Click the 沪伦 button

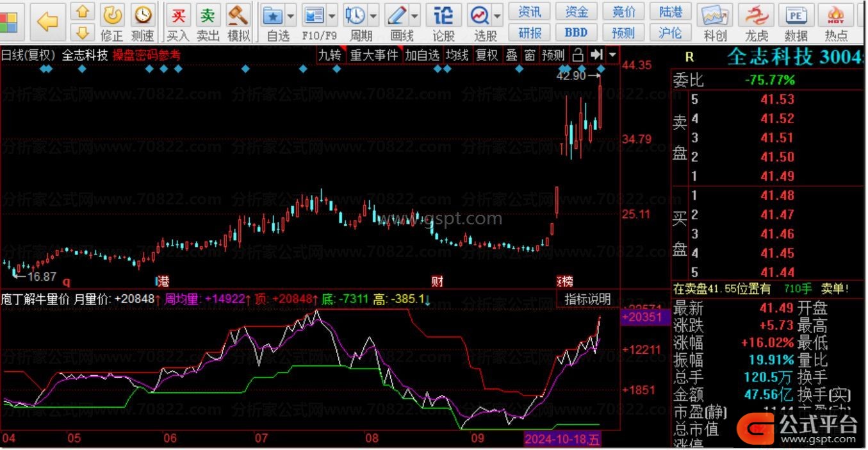coord(670,32)
